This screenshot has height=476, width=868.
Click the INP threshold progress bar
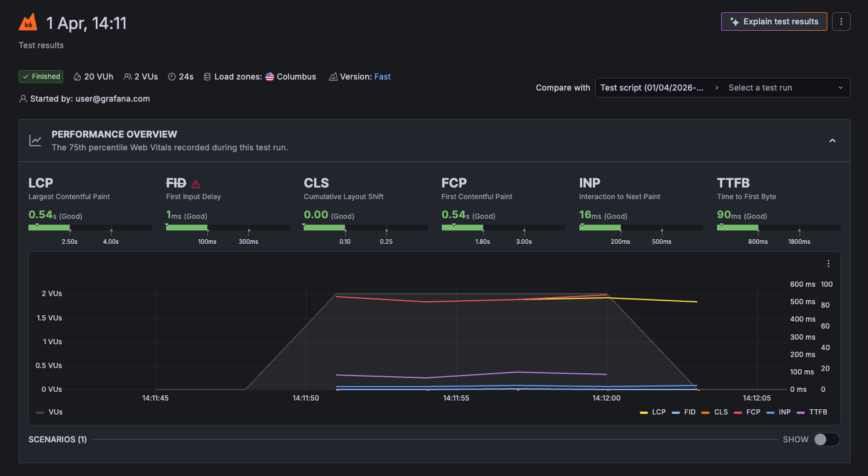[641, 228]
